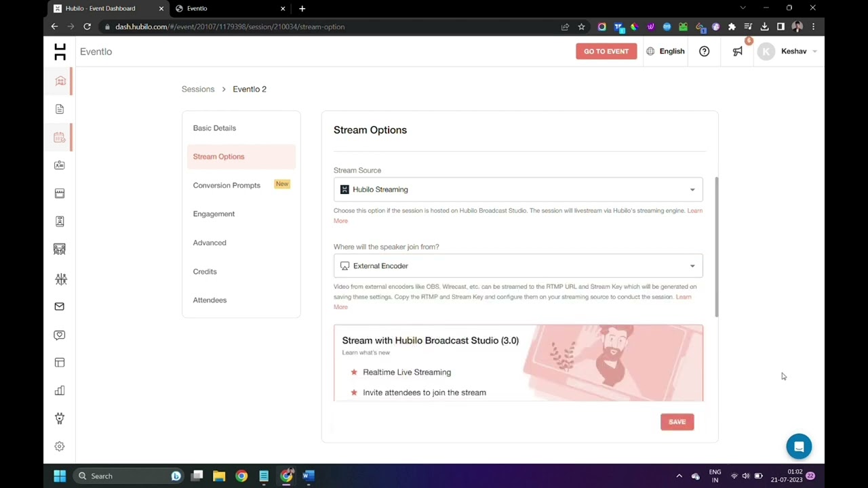
Task: Click the stream options scrollbar
Action: (716, 247)
